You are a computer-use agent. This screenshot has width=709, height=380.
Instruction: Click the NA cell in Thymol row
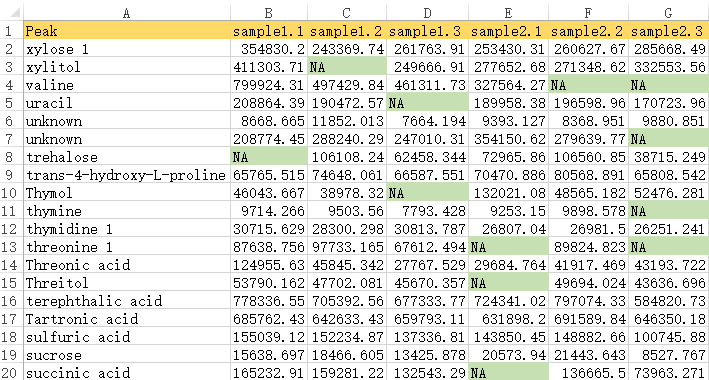pyautogui.click(x=427, y=193)
